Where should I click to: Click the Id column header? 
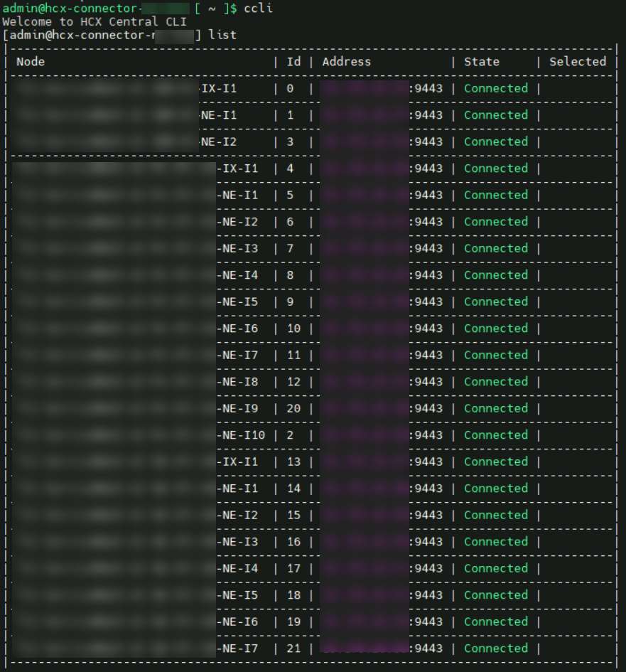[293, 62]
